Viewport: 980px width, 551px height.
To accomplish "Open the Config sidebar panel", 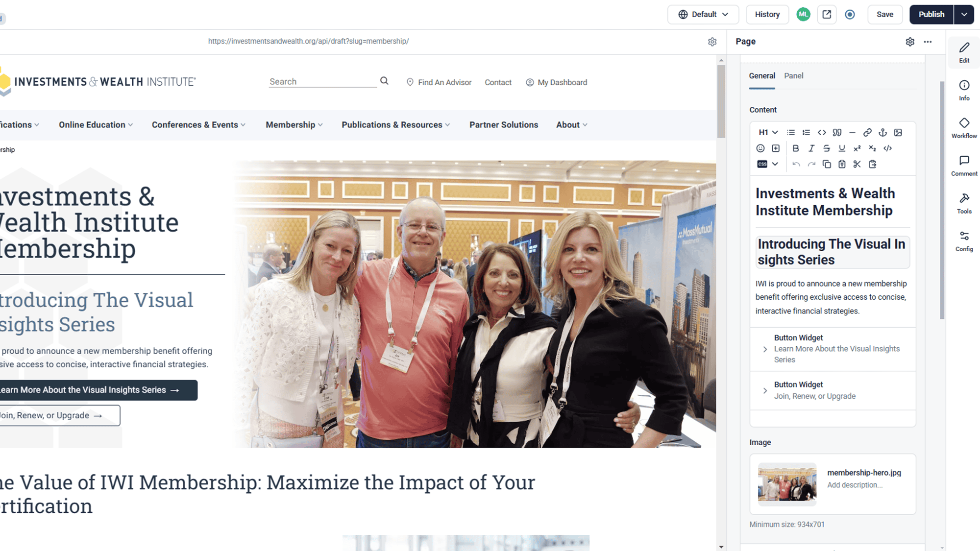I will 964,241.
